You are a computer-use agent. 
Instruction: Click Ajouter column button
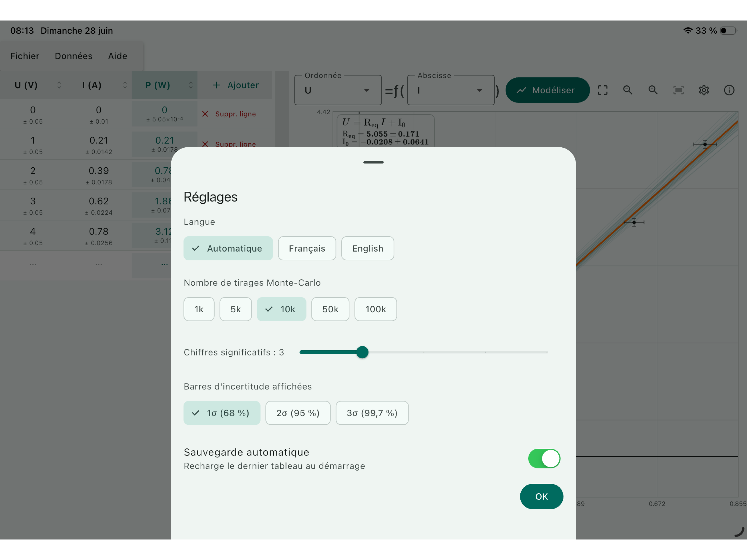235,85
